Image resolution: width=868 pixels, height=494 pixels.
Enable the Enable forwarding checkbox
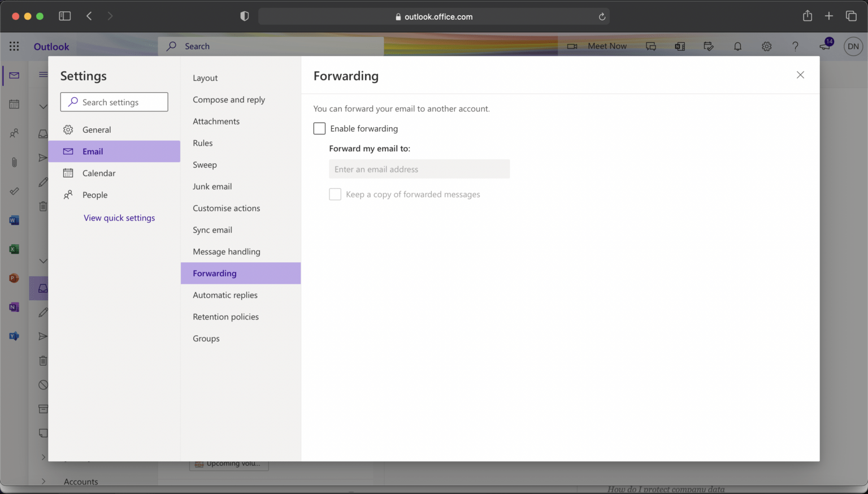coord(319,128)
